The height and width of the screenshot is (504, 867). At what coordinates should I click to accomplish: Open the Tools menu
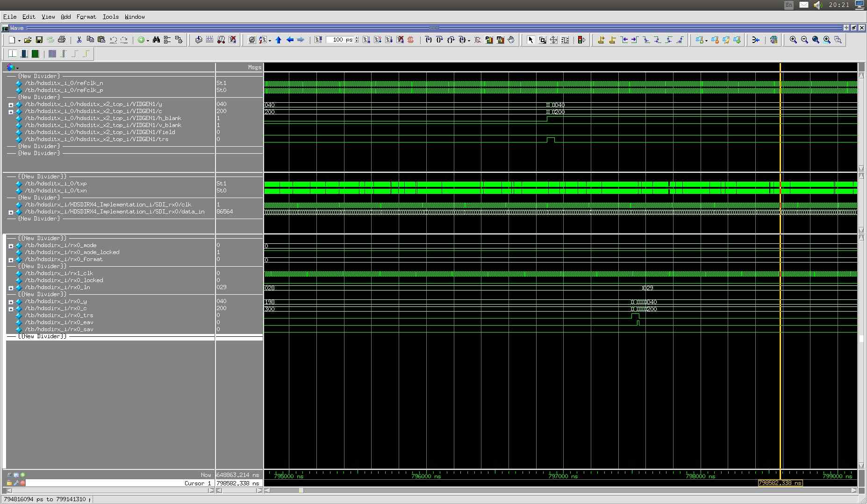[110, 17]
